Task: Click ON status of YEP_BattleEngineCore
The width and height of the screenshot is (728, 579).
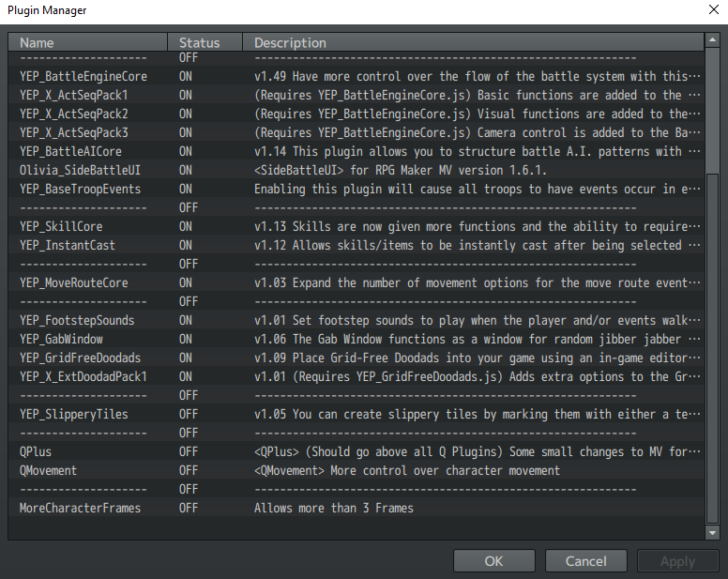Action: pos(185,76)
